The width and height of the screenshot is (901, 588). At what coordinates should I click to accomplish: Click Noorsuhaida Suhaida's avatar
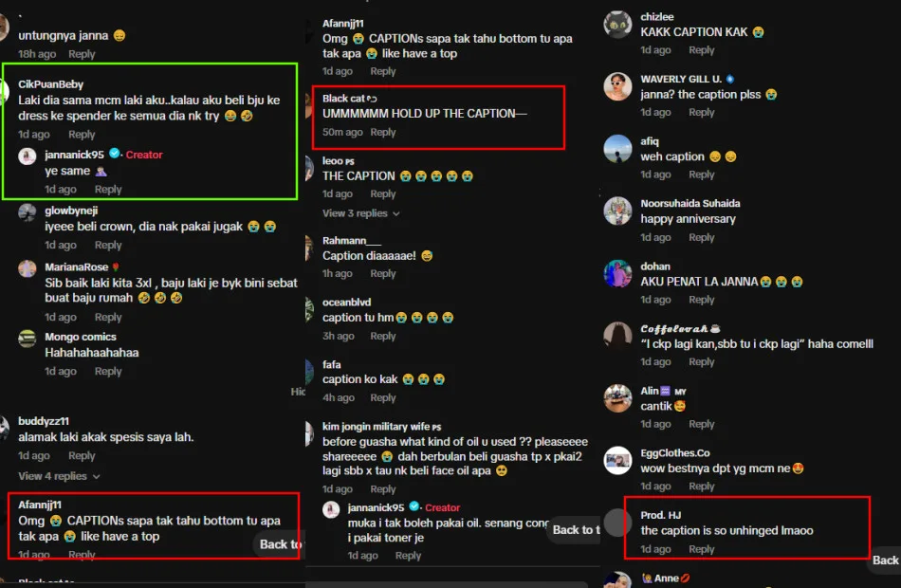pyautogui.click(x=617, y=211)
